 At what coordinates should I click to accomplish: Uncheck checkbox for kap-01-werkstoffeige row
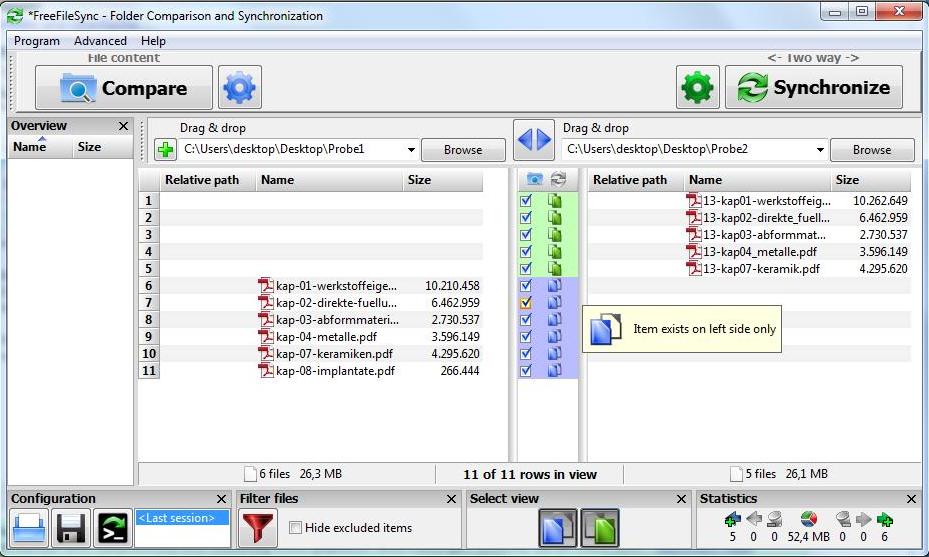(526, 286)
